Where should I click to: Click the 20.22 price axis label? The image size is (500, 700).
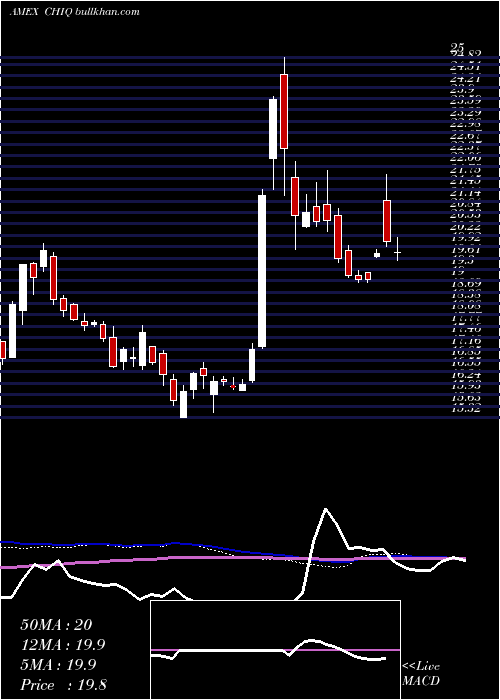(465, 227)
